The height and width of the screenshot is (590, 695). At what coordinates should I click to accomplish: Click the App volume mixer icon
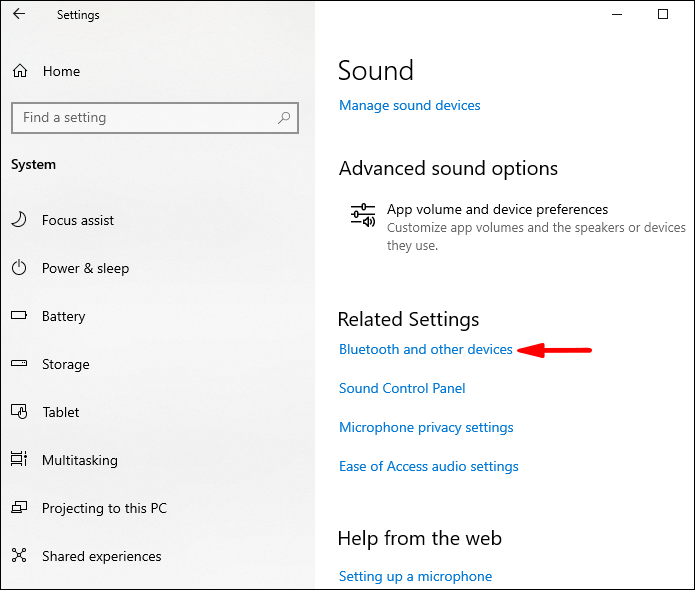361,214
